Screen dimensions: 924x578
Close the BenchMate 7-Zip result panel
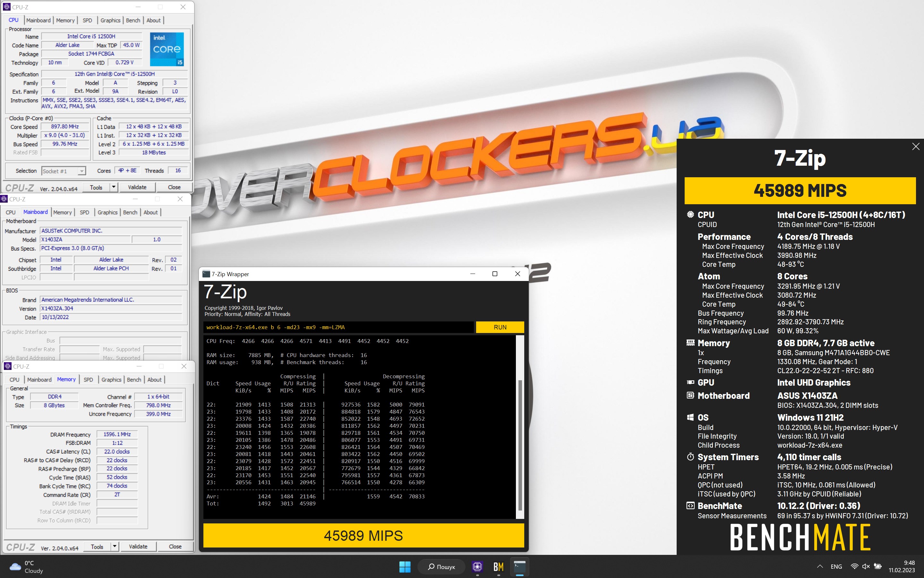tap(916, 147)
